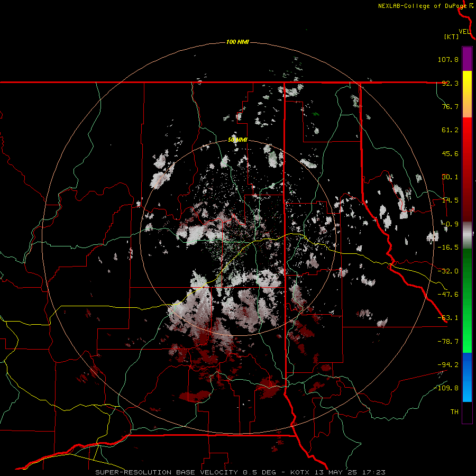Click the -47.6 legend value

448,295
